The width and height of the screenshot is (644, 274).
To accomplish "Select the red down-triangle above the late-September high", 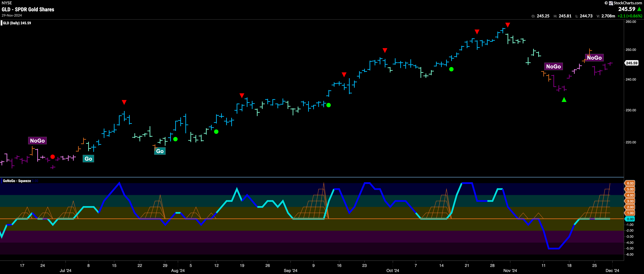I will (x=385, y=50).
